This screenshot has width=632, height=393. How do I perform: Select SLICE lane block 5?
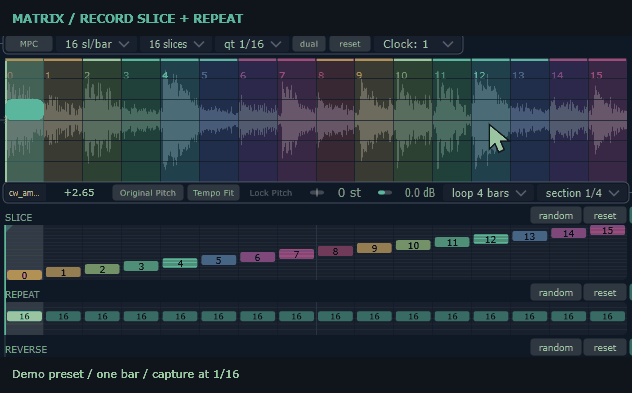[218, 260]
